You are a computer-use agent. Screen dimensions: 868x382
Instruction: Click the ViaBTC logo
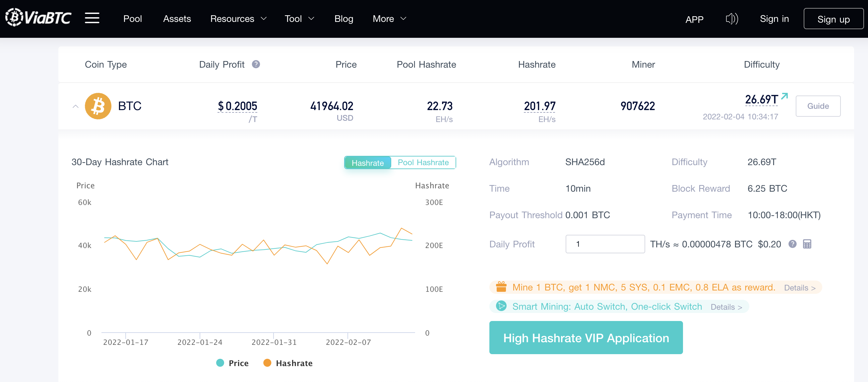38,18
